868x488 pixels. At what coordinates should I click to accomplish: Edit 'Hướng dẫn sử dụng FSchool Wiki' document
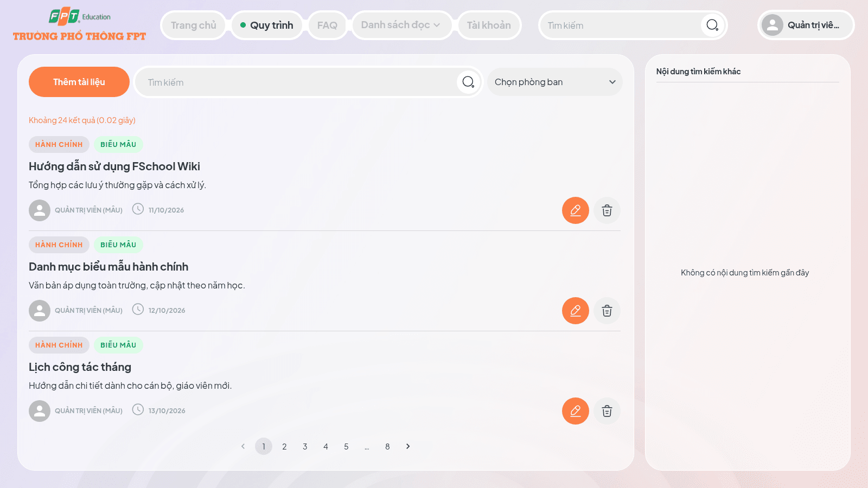tap(576, 210)
